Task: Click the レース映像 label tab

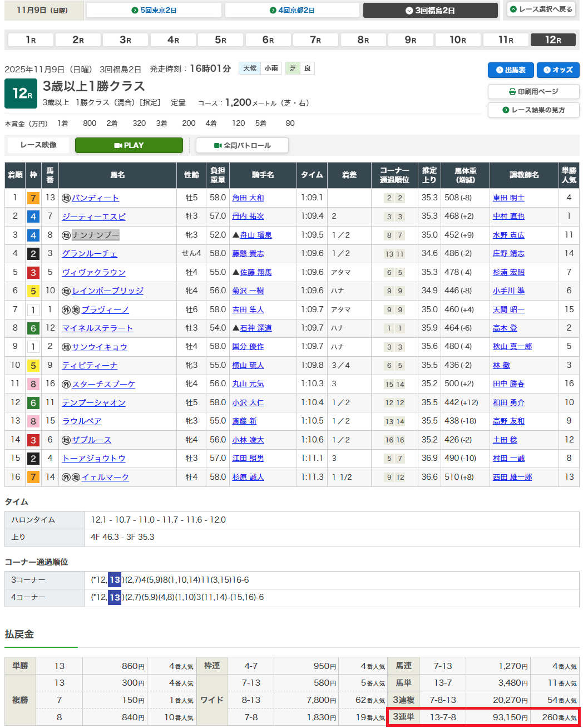Action: point(38,145)
